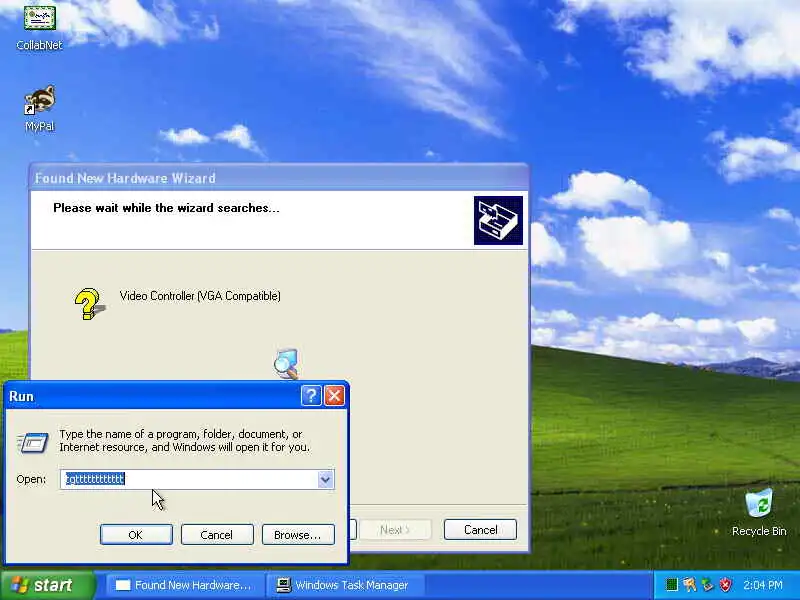Image resolution: width=800 pixels, height=600 pixels.
Task: Open the Browse... file picker in Run
Action: (x=298, y=534)
